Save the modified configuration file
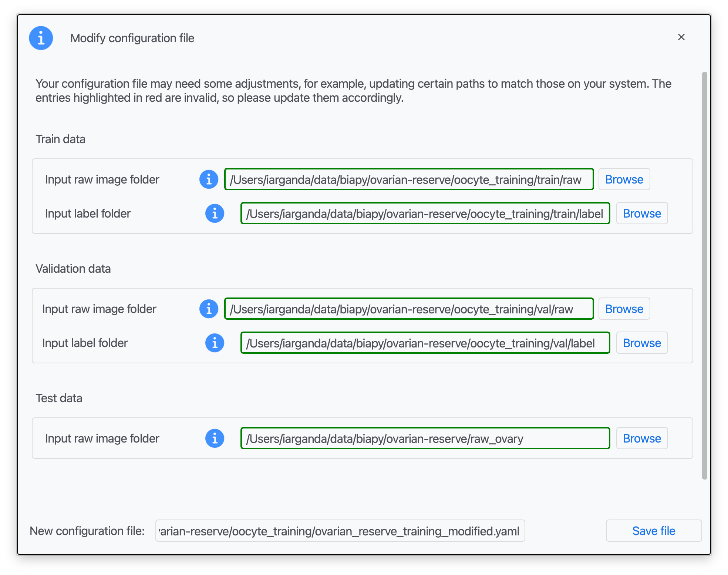This screenshot has width=728, height=575. [654, 531]
